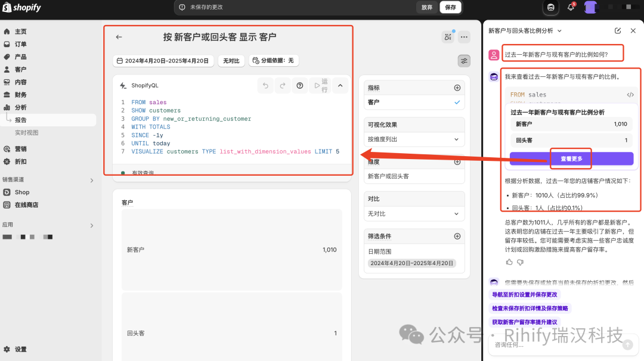644x361 pixels.
Task: Open the 按维度列出 visualization dropdown
Action: [414, 139]
